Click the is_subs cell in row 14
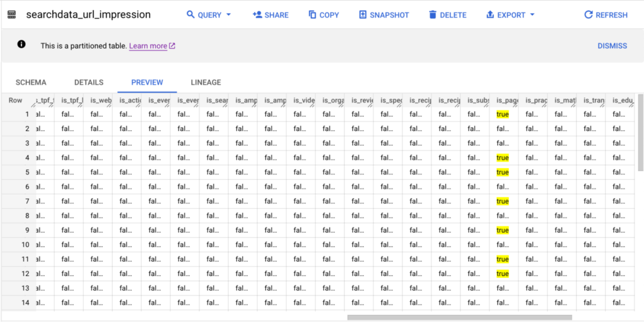This screenshot has width=644, height=322. 475,303
